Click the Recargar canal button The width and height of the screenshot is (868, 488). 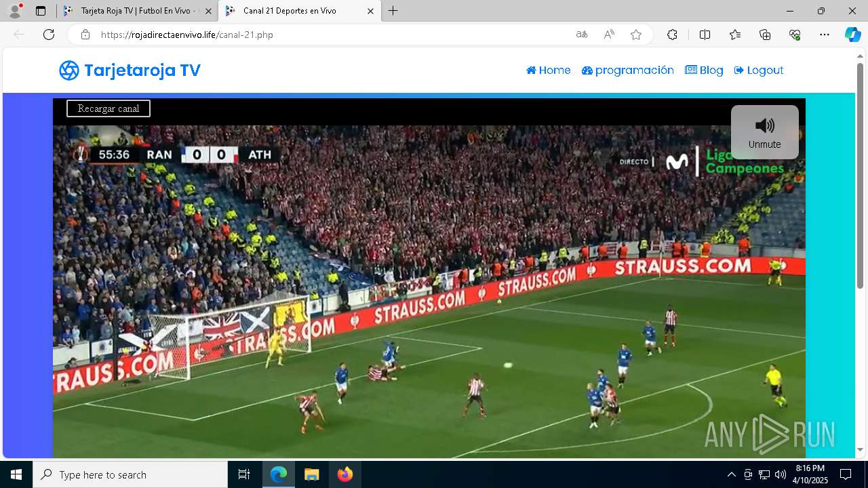click(108, 108)
